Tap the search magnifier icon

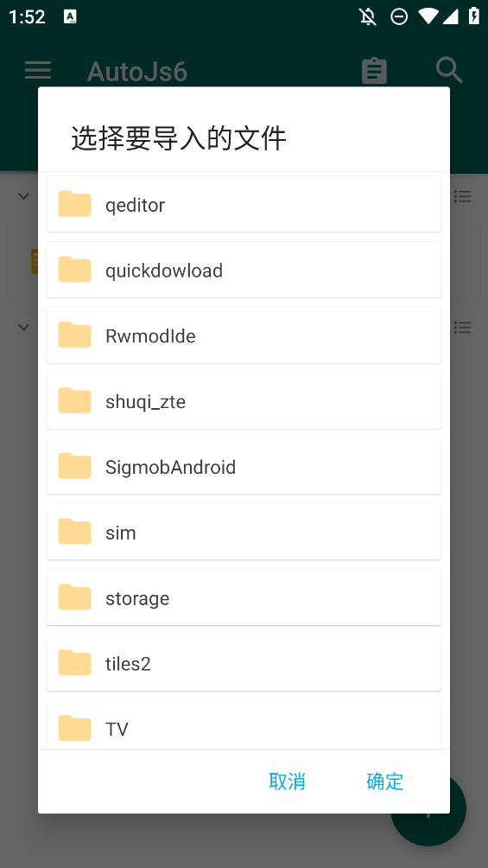coord(449,70)
